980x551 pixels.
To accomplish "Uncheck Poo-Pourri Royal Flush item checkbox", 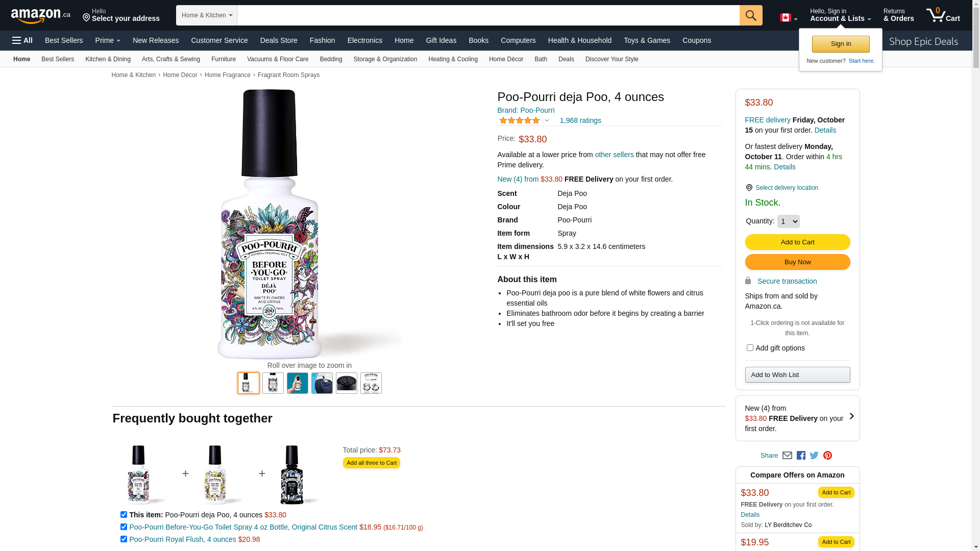I will [124, 539].
